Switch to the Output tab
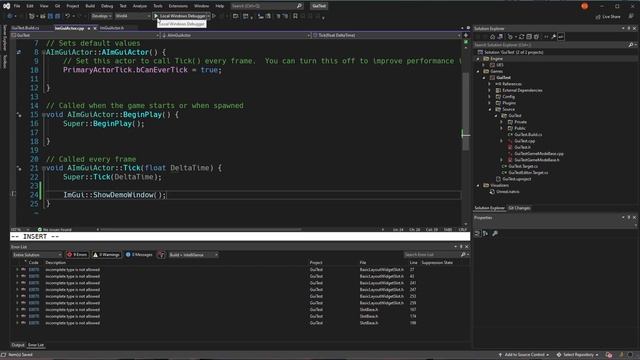Viewport: 640px width, 360px height. [x=18, y=345]
